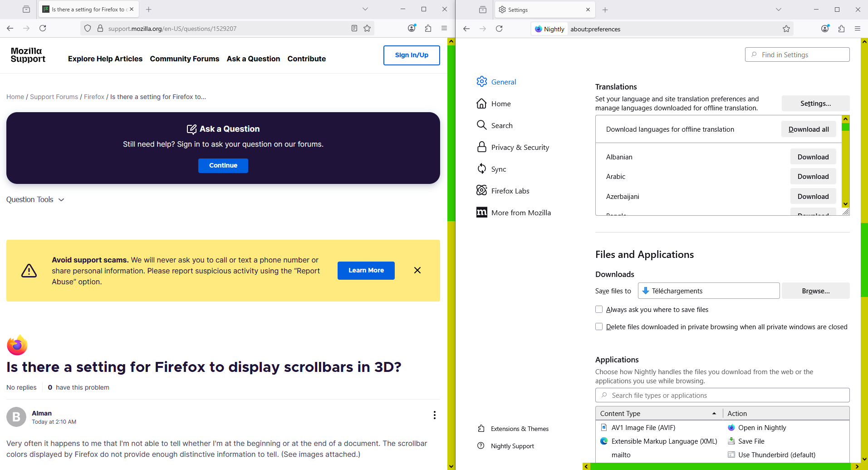Open Extensions & Themes link

tap(513, 429)
